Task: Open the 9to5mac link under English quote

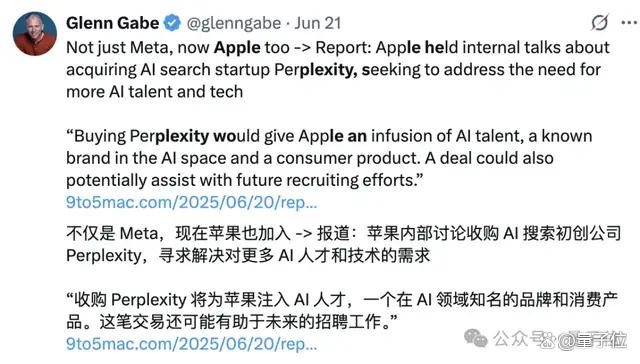Action: click(191, 202)
